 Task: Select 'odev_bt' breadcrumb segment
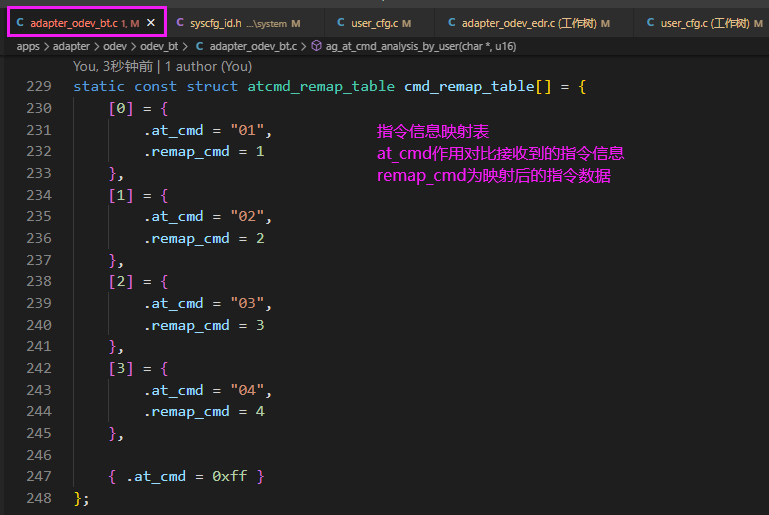(159, 47)
